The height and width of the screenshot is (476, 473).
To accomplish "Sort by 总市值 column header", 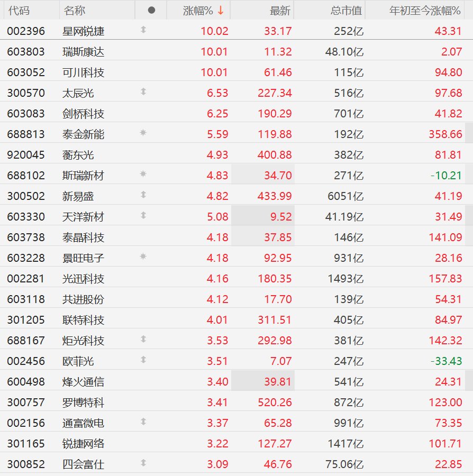I will 346,11.
